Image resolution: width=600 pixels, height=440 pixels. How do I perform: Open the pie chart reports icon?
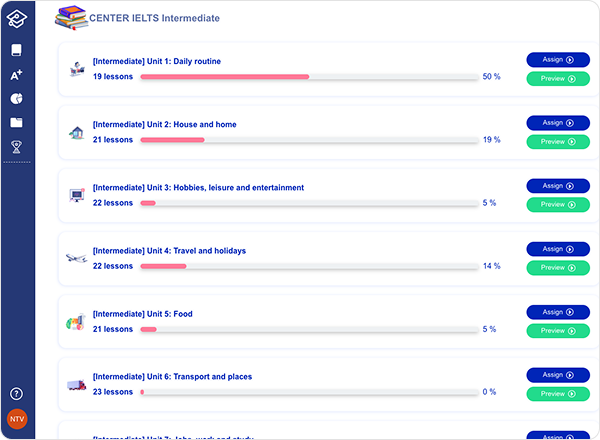point(16,99)
